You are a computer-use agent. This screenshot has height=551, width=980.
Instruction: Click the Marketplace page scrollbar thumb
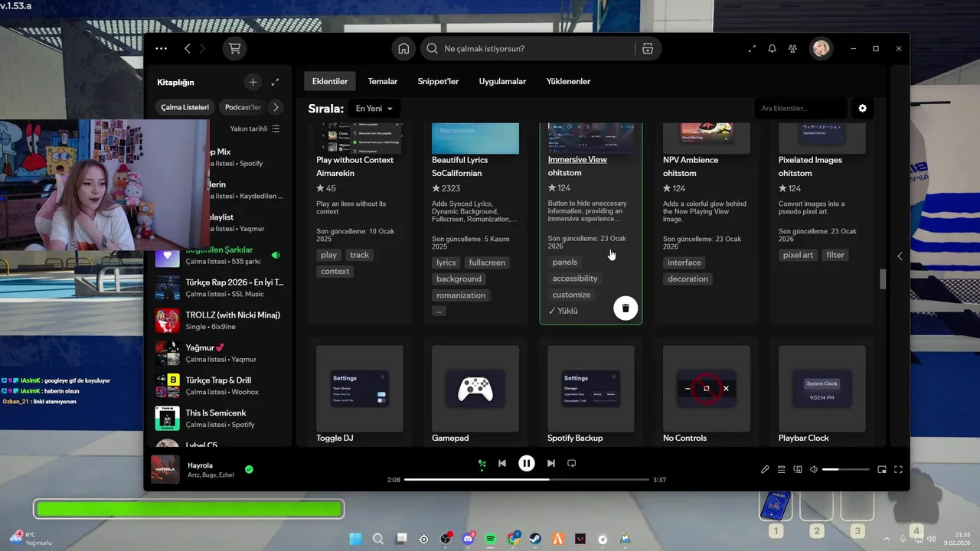click(x=883, y=279)
